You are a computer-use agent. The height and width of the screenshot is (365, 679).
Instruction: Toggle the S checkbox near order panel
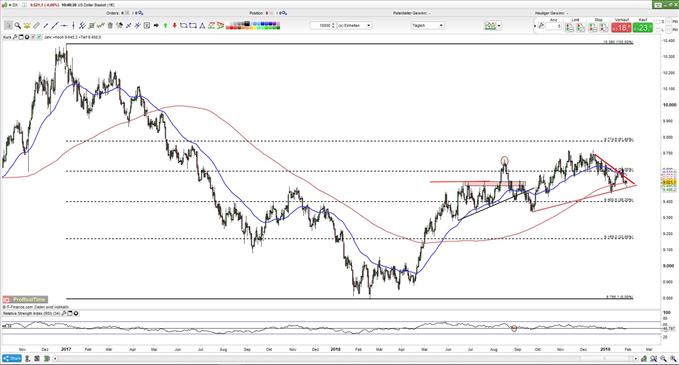click(658, 21)
